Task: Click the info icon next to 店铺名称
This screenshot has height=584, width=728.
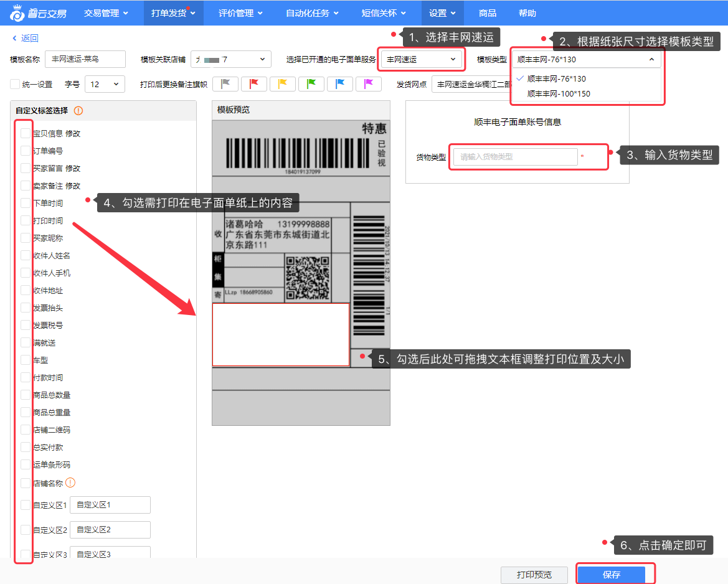Action: pos(70,483)
